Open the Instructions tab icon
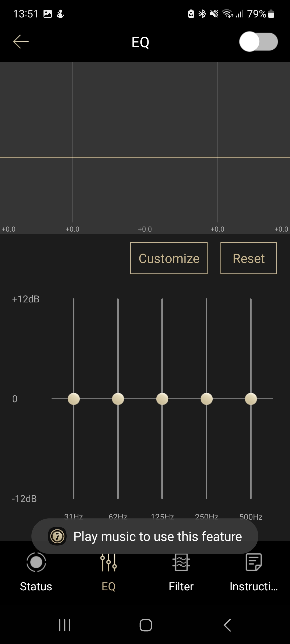290x644 pixels. pyautogui.click(x=254, y=563)
